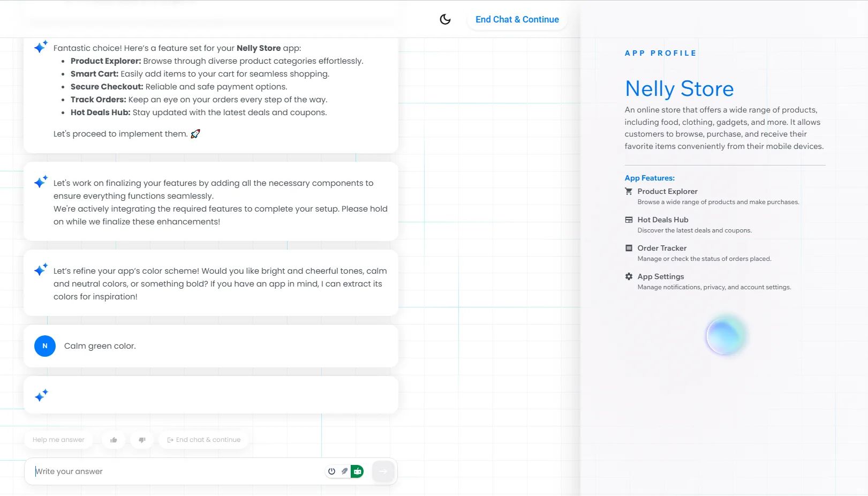Send the answer with the arrow button
This screenshot has height=496, width=868.
[x=383, y=471]
